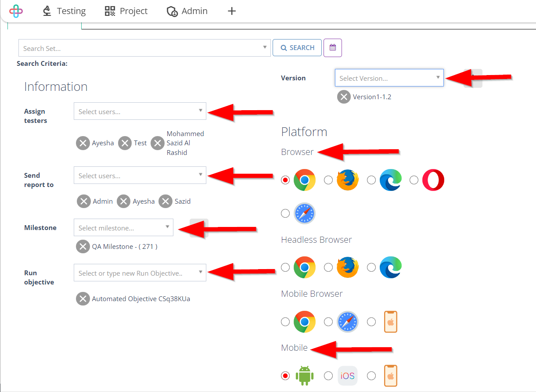Open the calendar date picker icon
The width and height of the screenshot is (536, 392).
click(333, 48)
